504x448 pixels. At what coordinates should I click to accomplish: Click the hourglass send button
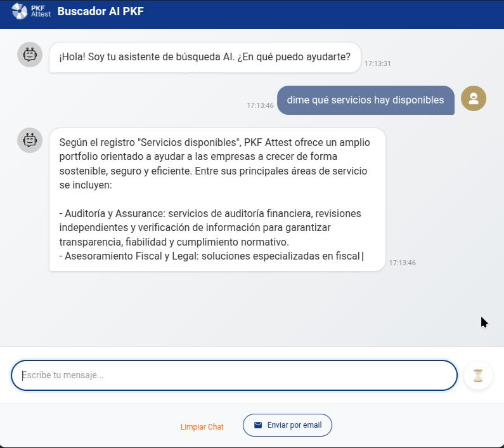tap(478, 376)
